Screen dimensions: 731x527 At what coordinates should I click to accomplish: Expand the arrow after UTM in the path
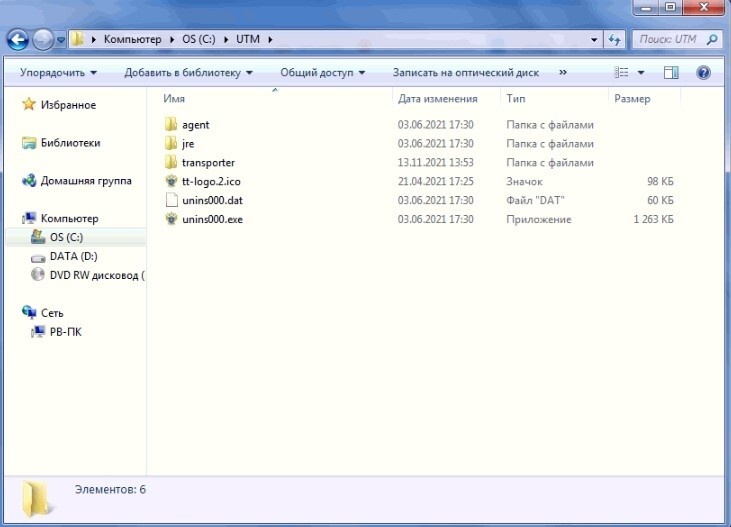[270, 40]
